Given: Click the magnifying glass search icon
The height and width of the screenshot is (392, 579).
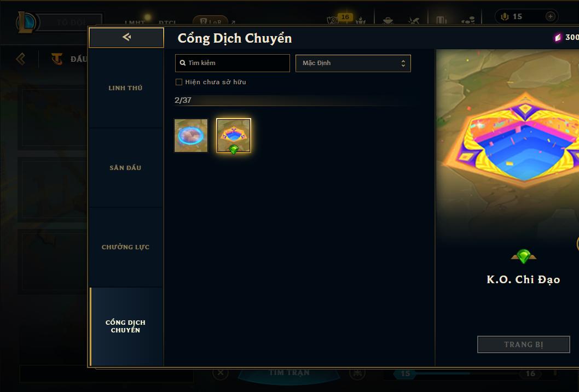Looking at the screenshot, I should point(182,63).
